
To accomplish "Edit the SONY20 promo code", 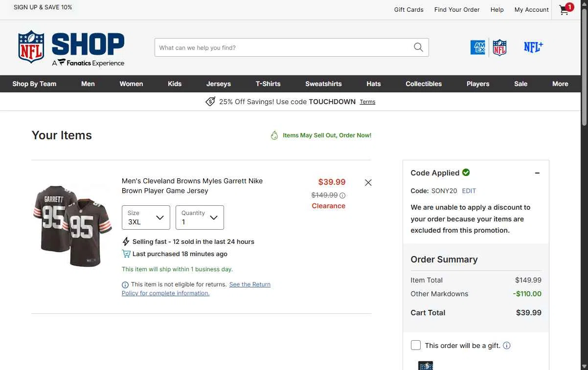I will (x=469, y=191).
